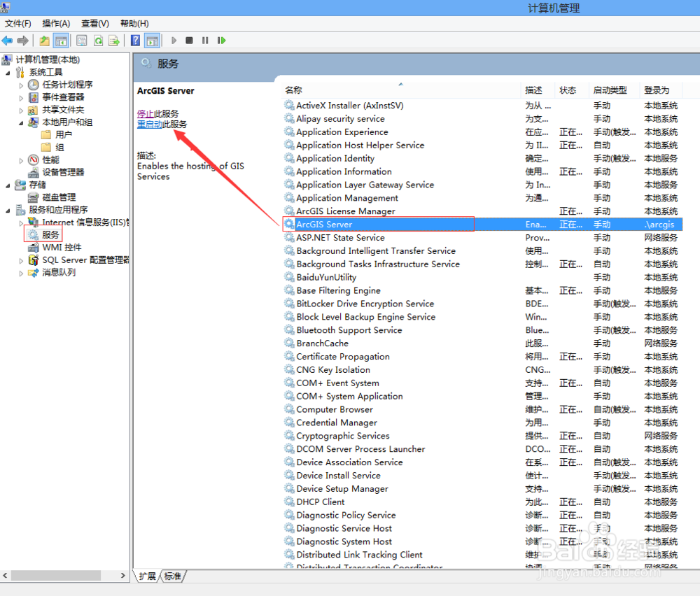Select Cryptographic Services row
Viewport: 700px width, 596px height.
pyautogui.click(x=482, y=436)
